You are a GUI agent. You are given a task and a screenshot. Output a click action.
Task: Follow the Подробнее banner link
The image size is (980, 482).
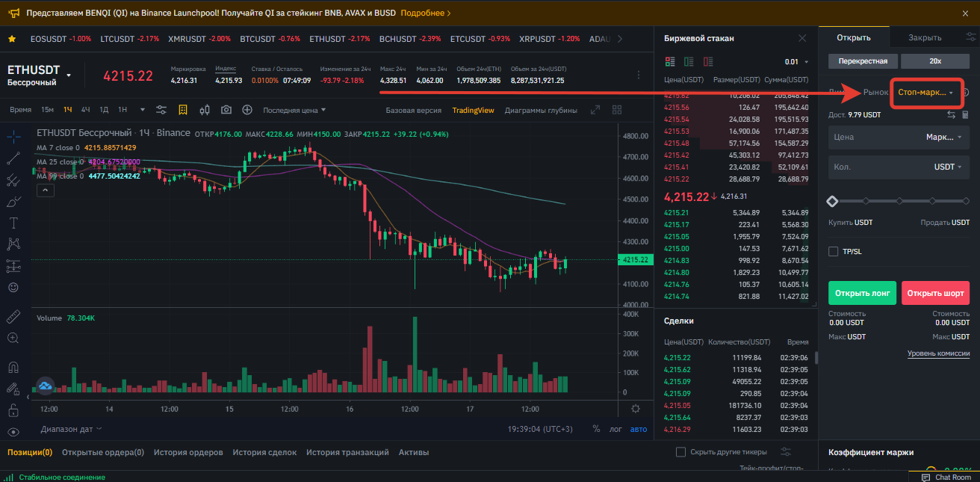click(x=425, y=13)
